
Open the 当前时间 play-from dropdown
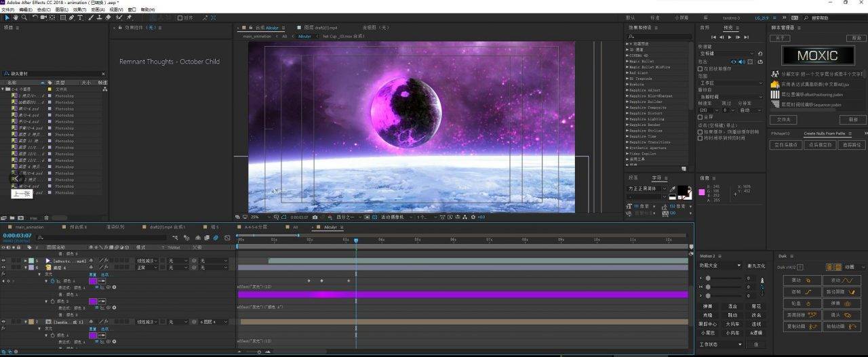point(731,97)
